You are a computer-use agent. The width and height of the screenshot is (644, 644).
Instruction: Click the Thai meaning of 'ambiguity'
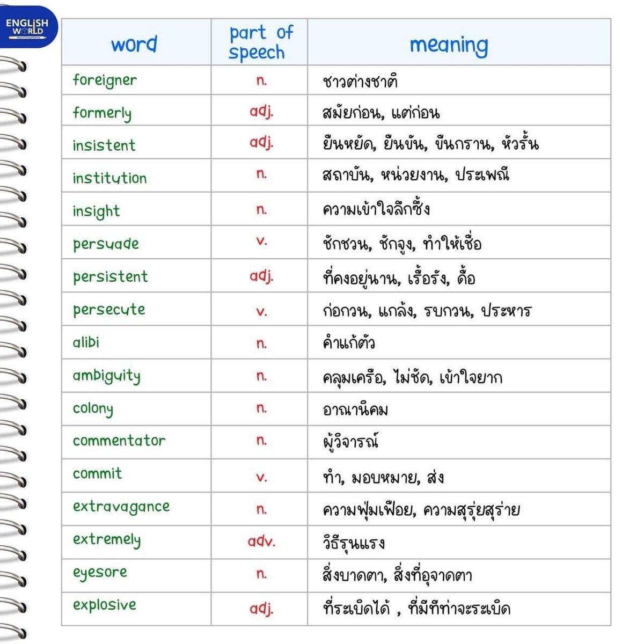412,377
